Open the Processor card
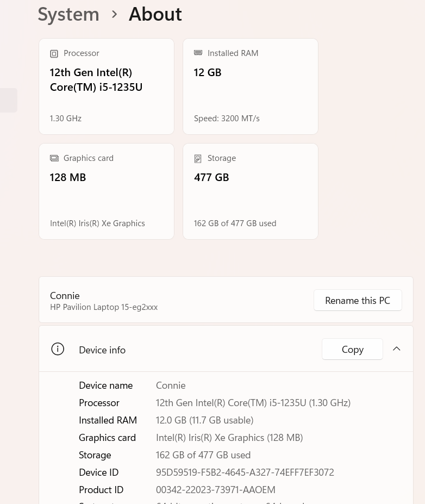The image size is (425, 504). 107,86
